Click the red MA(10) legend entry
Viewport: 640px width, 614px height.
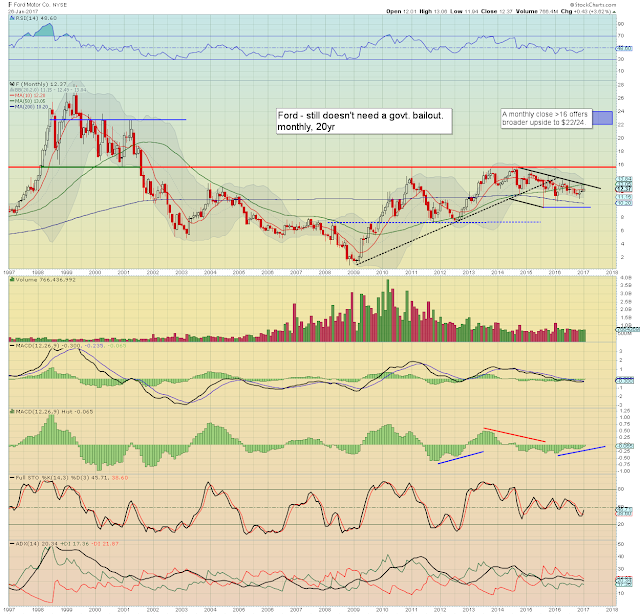[28, 95]
